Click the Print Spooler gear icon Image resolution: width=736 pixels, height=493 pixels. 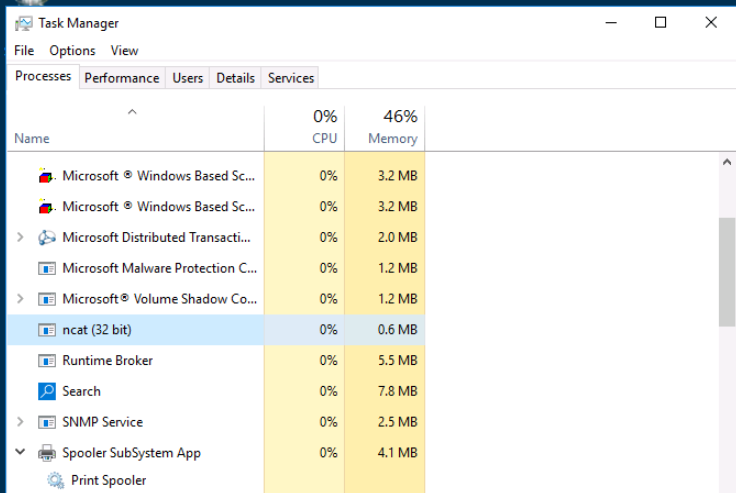(x=55, y=480)
